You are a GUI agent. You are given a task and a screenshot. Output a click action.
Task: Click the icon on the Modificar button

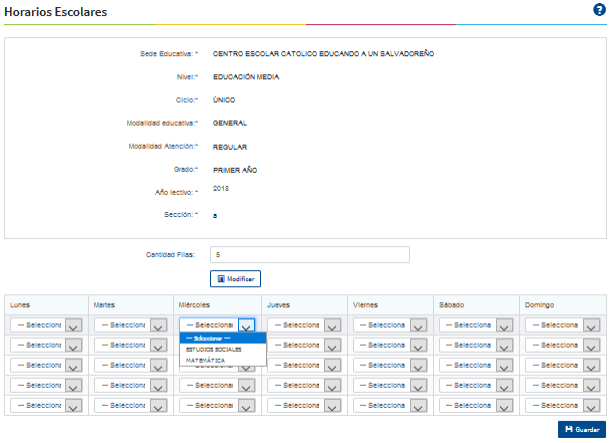(220, 279)
